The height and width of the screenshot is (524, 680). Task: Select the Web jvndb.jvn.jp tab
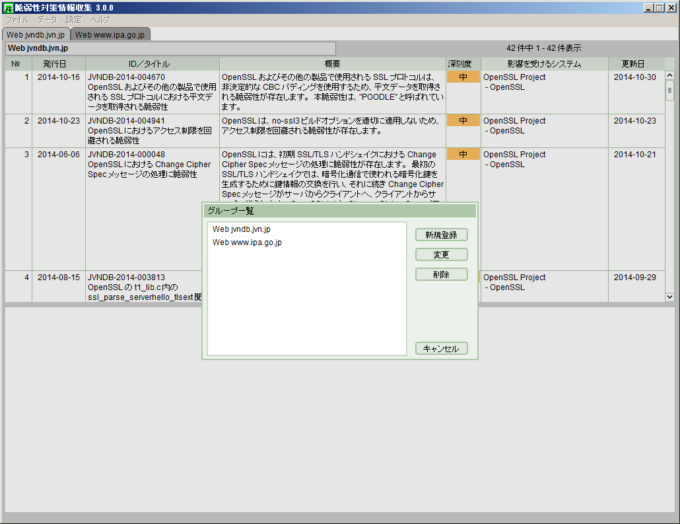click(x=35, y=34)
